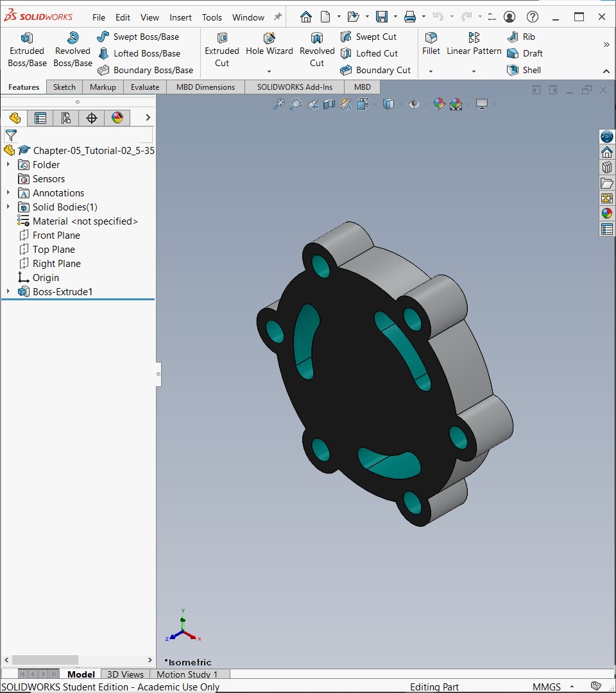Select the Shell feature icon
The image size is (616, 693).
[x=513, y=70]
